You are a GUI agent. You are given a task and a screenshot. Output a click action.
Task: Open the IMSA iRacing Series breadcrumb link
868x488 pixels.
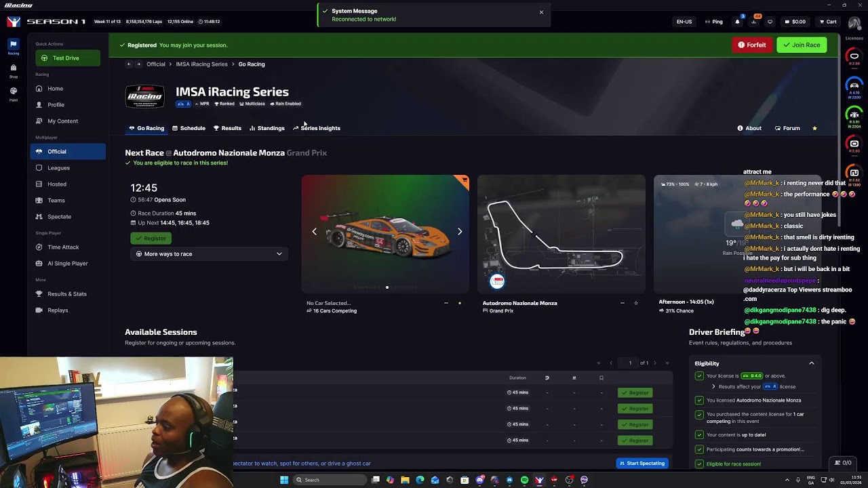pos(201,64)
